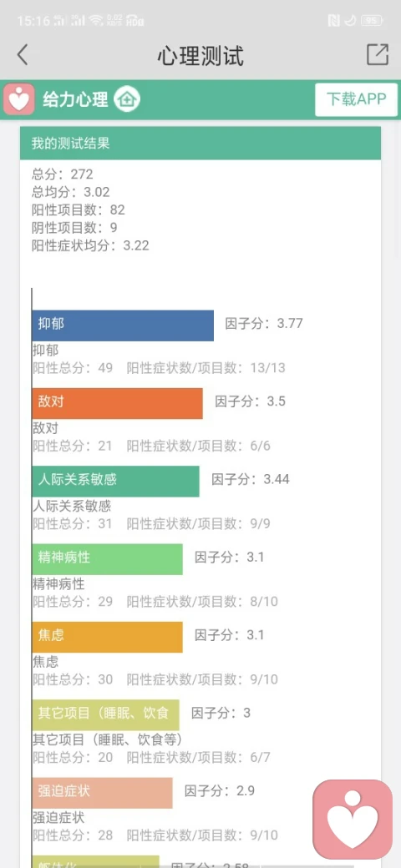Select the salmon 强迫症状 bar
This screenshot has height=868, width=401.
click(103, 793)
